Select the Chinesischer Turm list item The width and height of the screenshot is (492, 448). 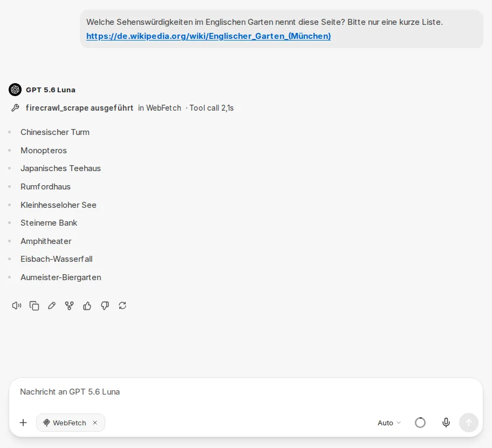click(x=55, y=132)
